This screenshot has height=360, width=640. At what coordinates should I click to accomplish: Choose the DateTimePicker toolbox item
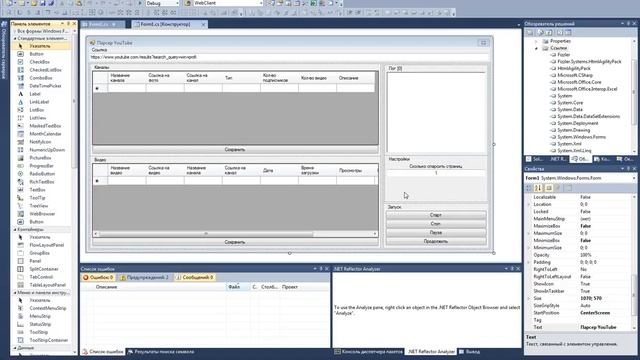tap(45, 86)
